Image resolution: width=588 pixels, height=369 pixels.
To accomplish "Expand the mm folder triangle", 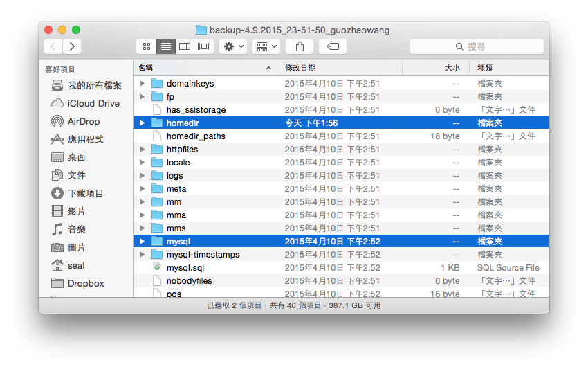I will point(142,201).
